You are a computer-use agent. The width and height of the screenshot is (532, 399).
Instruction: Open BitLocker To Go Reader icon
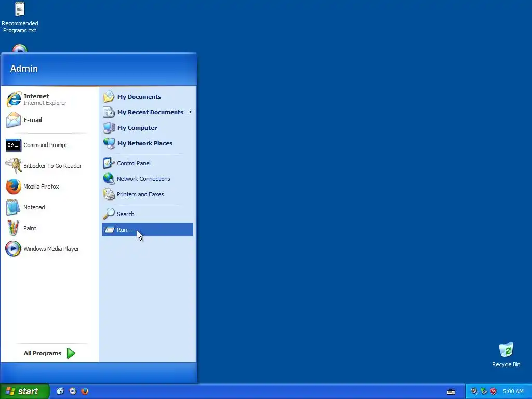(14, 166)
